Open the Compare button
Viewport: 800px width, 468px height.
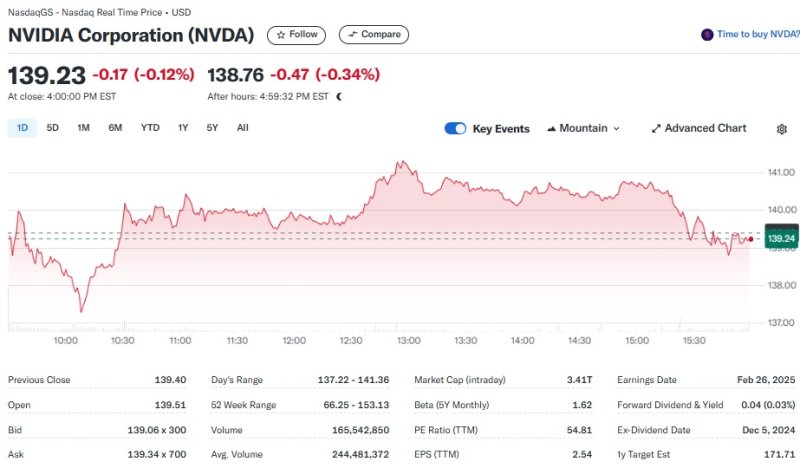373,35
